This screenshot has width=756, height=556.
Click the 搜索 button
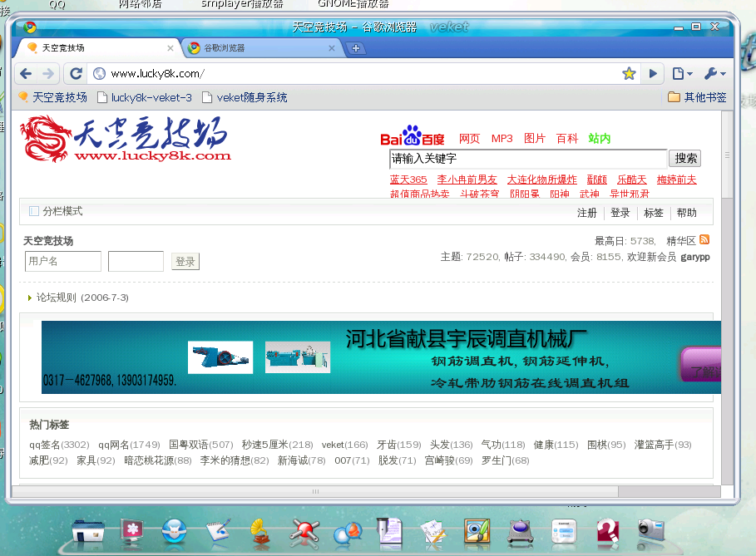(684, 159)
